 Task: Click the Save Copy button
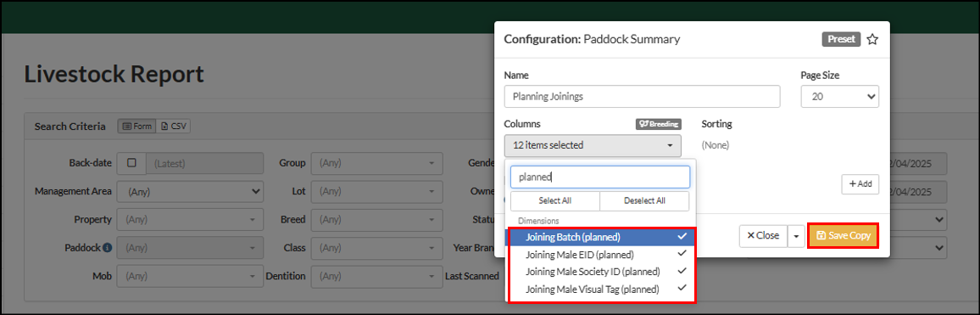(x=844, y=236)
